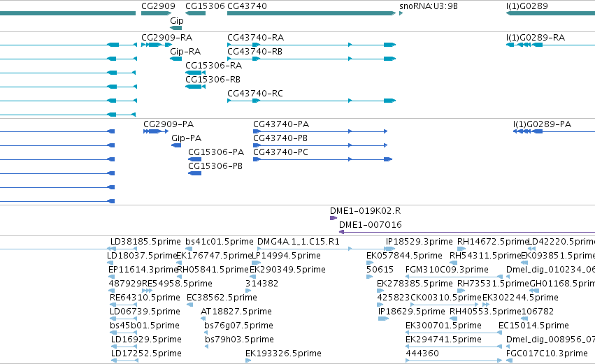The image size is (595, 364).
Task: Click EST LD16929.5prime
Action: click(x=146, y=340)
